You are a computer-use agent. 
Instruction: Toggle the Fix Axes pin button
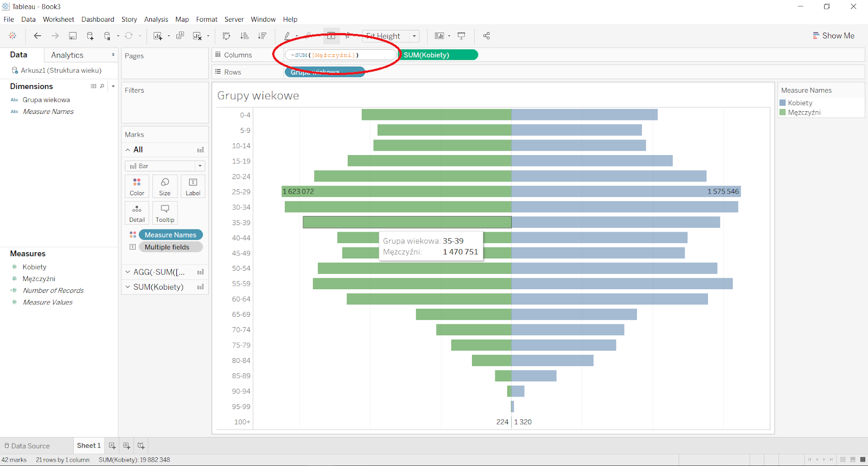point(348,36)
